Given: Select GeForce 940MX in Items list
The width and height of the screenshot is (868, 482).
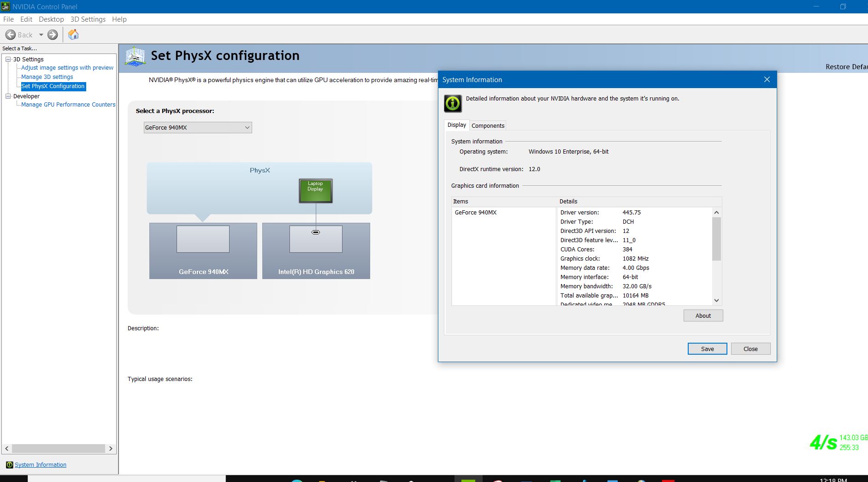Looking at the screenshot, I should [x=476, y=213].
